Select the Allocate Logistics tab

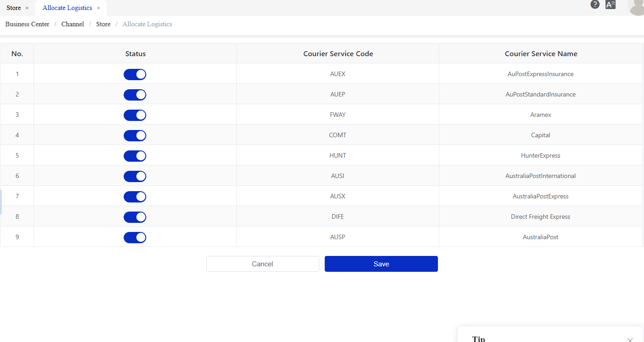67,8
